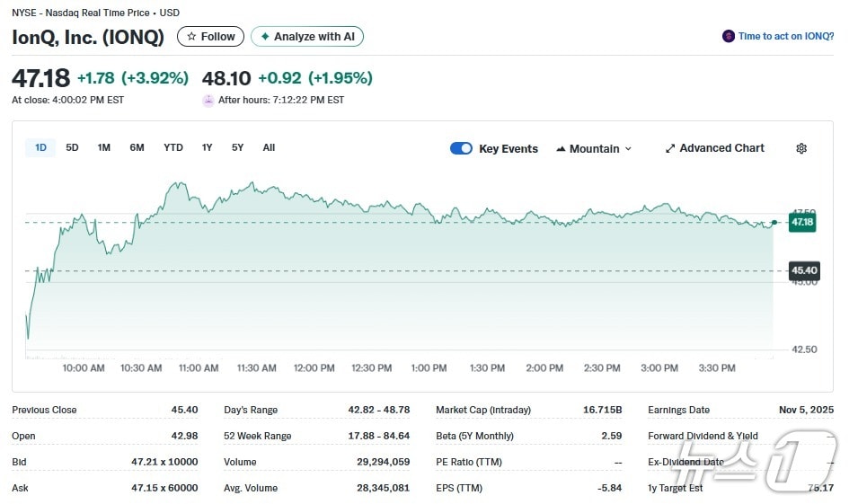849x504 pixels.
Task: Switch to the 5D time range
Action: (73, 148)
